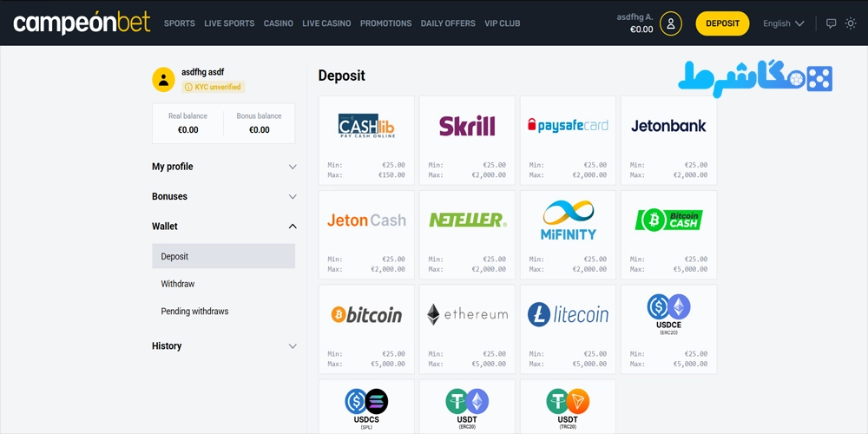Click CASHlib max €150.00 value
The width and height of the screenshot is (868, 434).
pos(393,175)
